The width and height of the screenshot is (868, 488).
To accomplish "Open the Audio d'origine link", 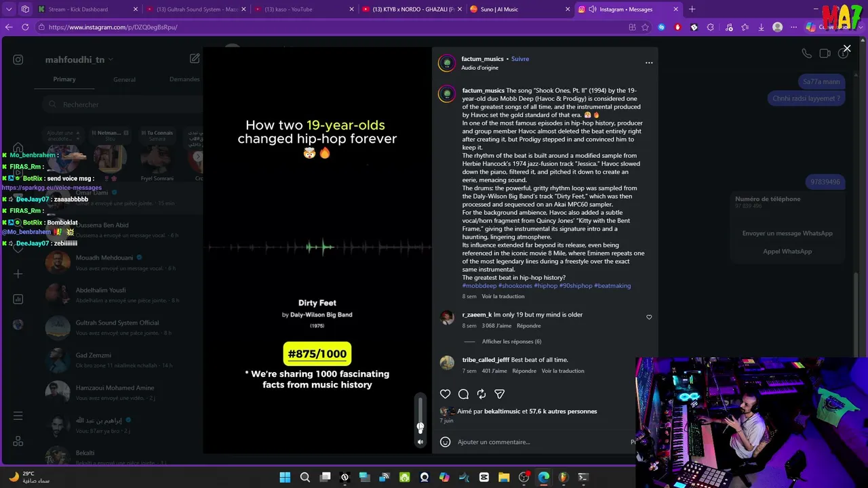I will [x=480, y=68].
